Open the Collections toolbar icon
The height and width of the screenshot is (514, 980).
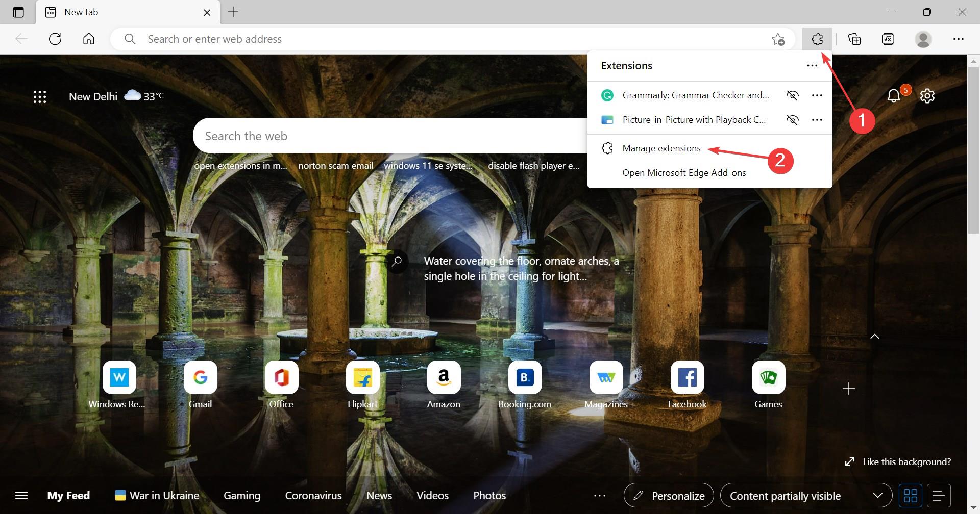[x=854, y=39]
